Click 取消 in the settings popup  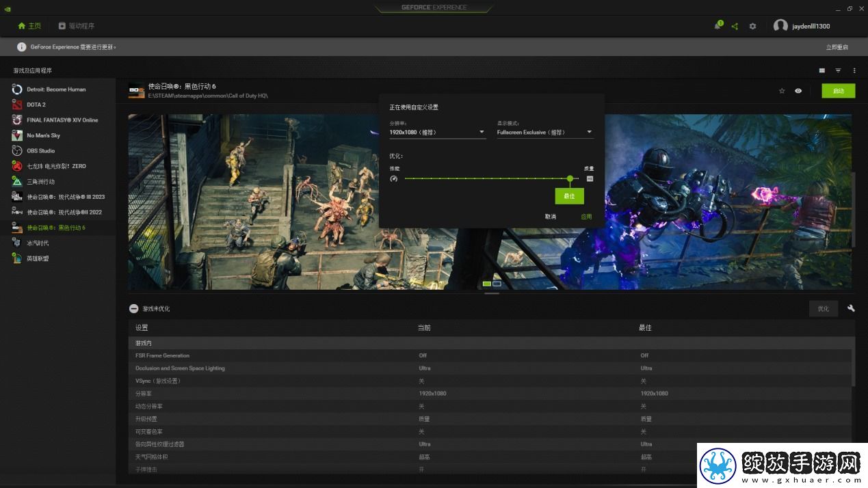click(x=551, y=217)
